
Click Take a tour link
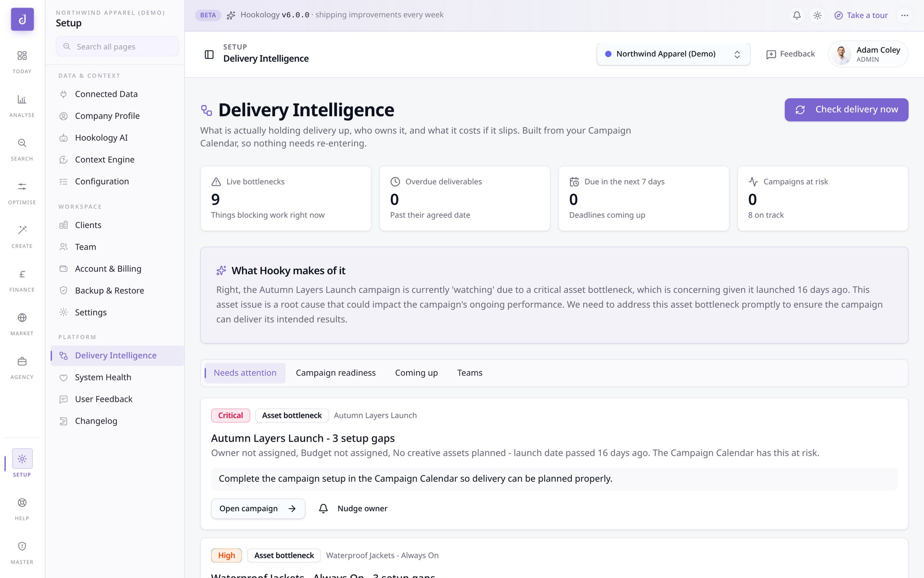[861, 15]
